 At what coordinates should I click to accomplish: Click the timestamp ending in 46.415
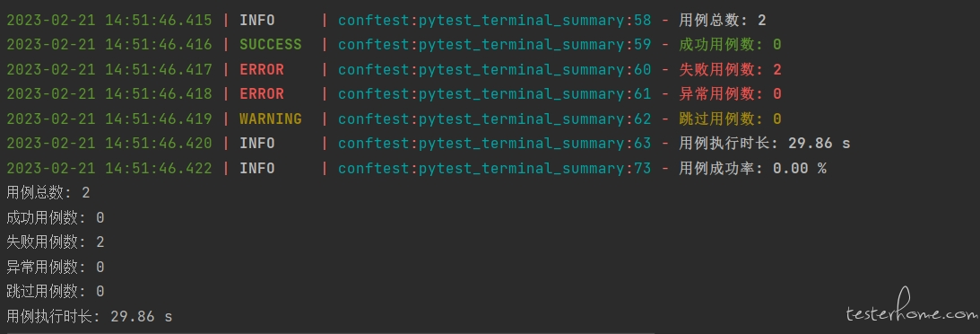pyautogui.click(x=109, y=20)
